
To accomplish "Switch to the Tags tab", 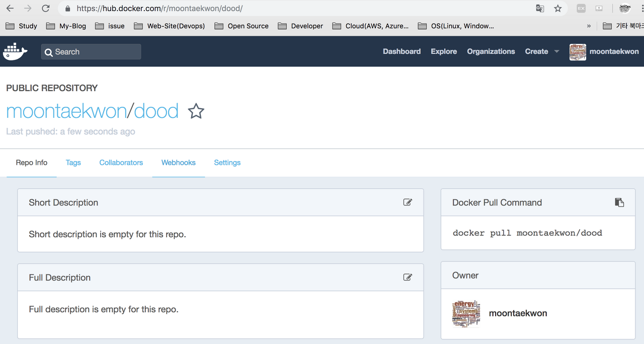I will coord(73,163).
